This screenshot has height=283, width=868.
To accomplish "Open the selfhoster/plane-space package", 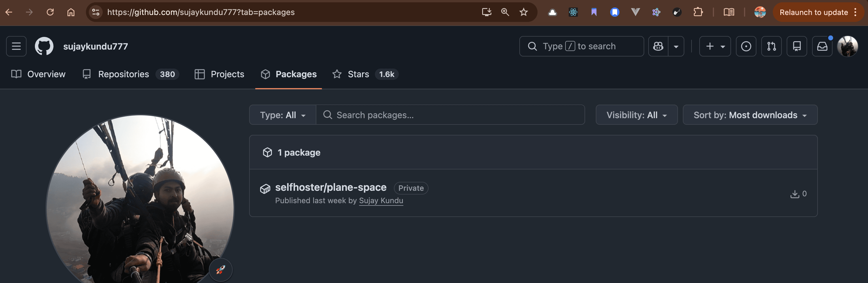I will [330, 187].
